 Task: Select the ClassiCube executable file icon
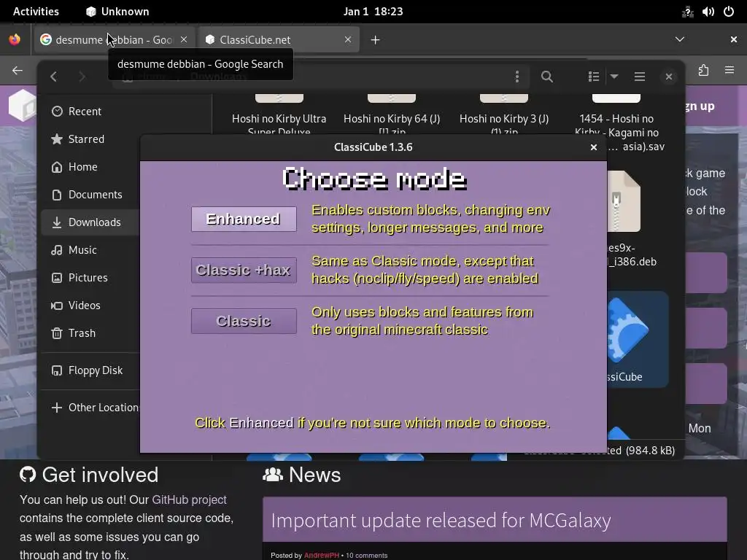click(x=628, y=329)
